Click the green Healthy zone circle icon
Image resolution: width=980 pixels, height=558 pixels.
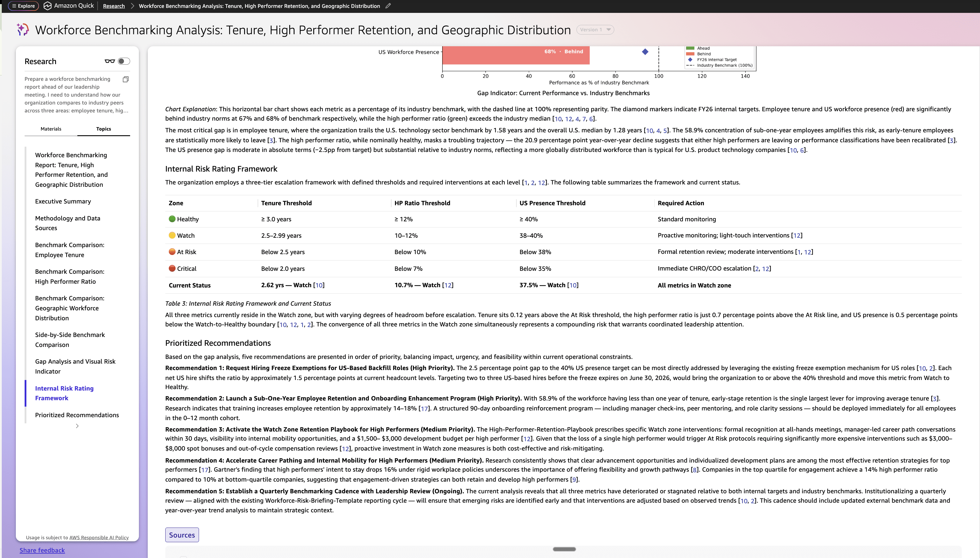coord(172,219)
